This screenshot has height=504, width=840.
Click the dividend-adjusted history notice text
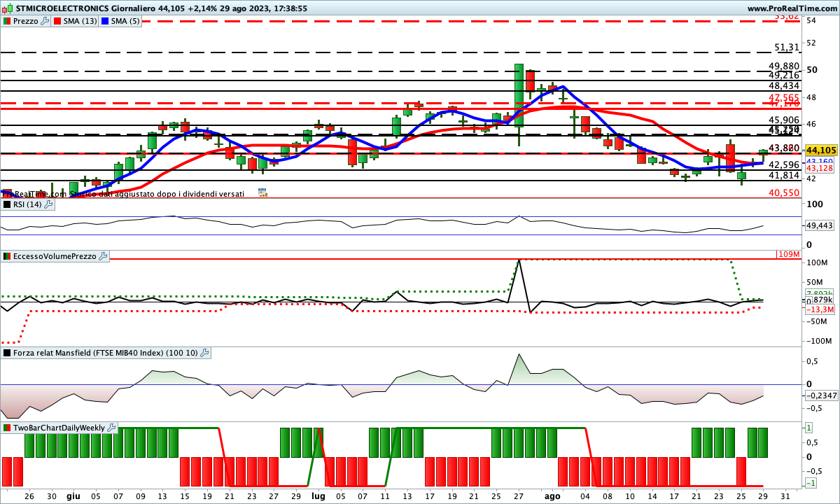point(122,193)
